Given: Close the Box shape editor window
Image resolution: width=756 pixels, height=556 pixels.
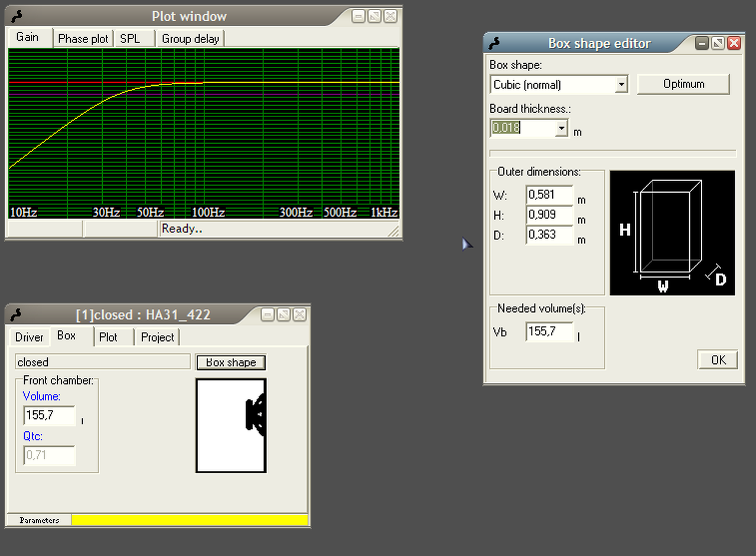Looking at the screenshot, I should click(734, 43).
